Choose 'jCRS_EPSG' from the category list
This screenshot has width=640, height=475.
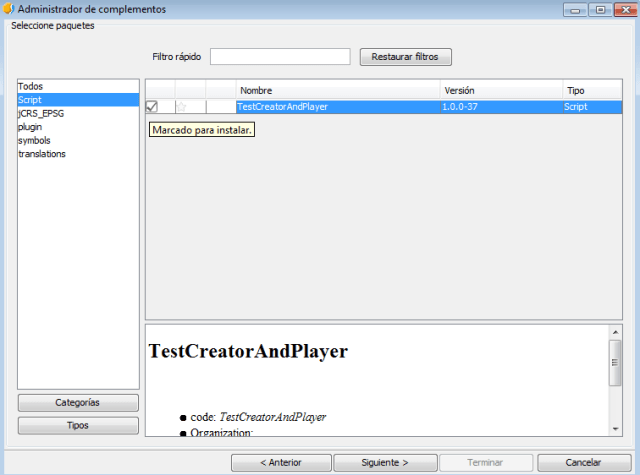[x=41, y=114]
